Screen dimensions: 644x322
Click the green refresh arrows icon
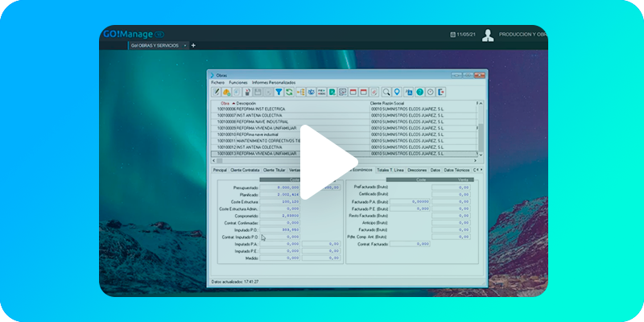pos(289,92)
